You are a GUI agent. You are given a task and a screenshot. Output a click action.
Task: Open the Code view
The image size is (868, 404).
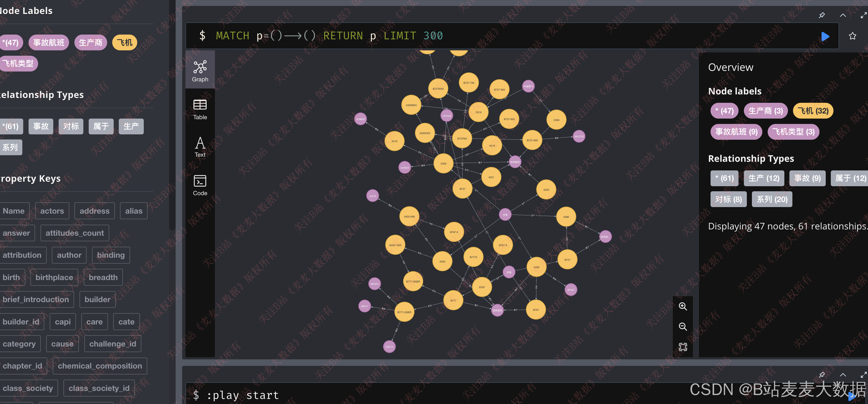point(200,185)
